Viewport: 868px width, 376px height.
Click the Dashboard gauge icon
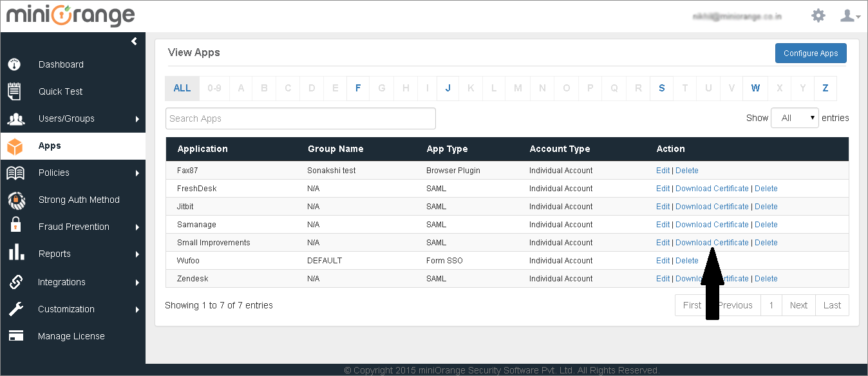(x=14, y=64)
